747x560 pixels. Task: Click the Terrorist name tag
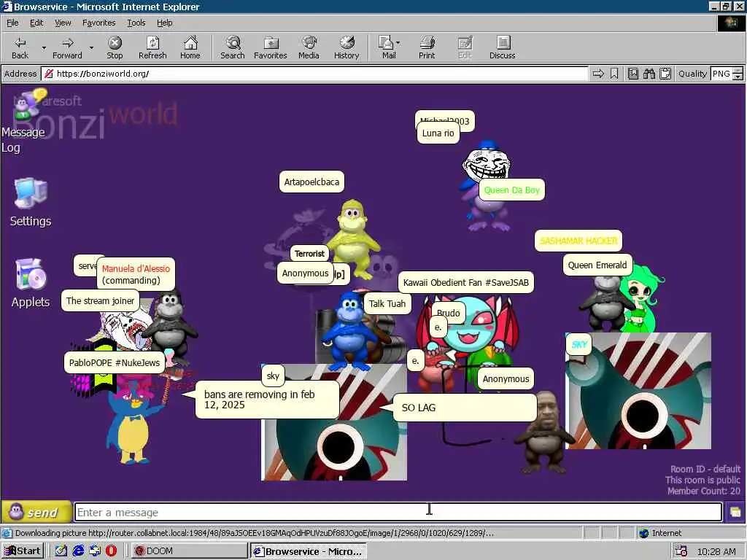309,253
